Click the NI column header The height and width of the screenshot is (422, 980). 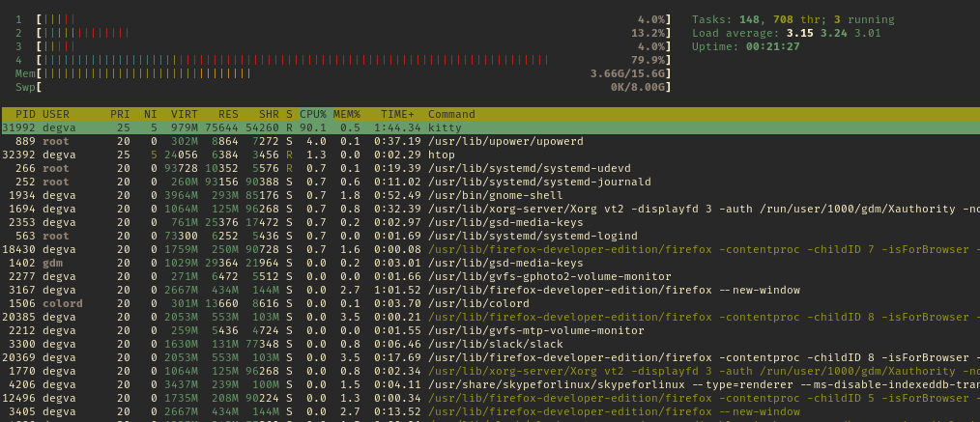click(151, 114)
